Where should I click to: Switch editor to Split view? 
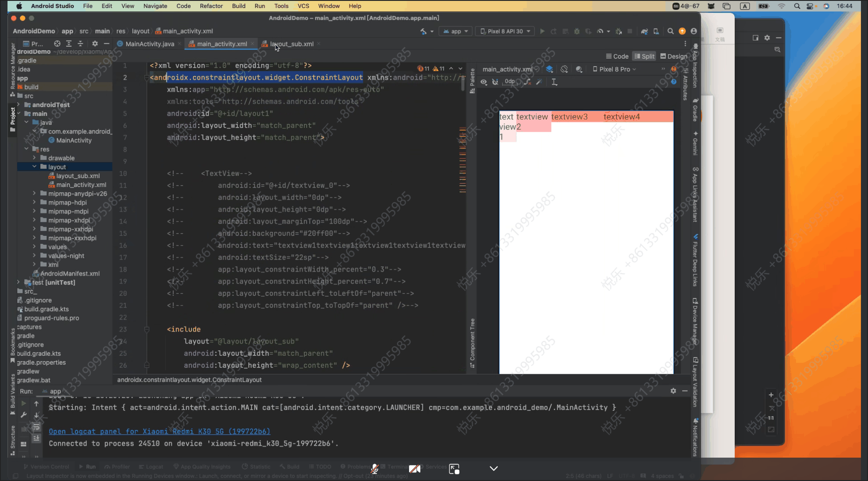pos(644,56)
